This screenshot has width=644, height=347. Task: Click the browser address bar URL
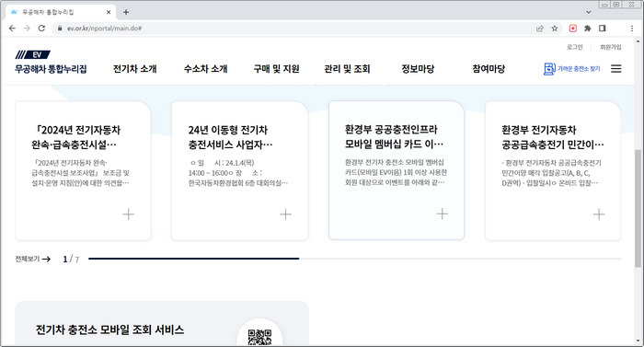(x=104, y=29)
